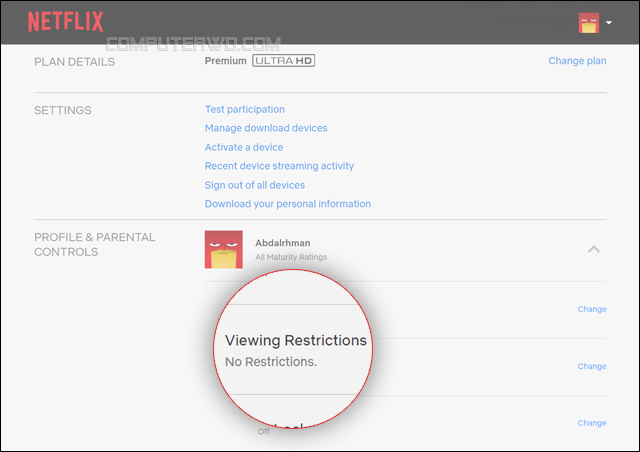The height and width of the screenshot is (452, 640).
Task: Click the SETTINGS section heading
Action: 62,110
